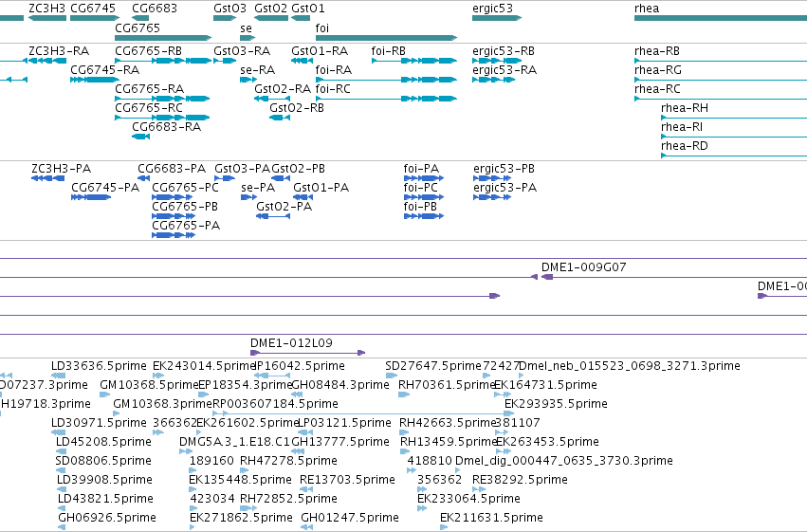Click the rhea gene label
Screen dimensions: 807x532
[x=647, y=9]
